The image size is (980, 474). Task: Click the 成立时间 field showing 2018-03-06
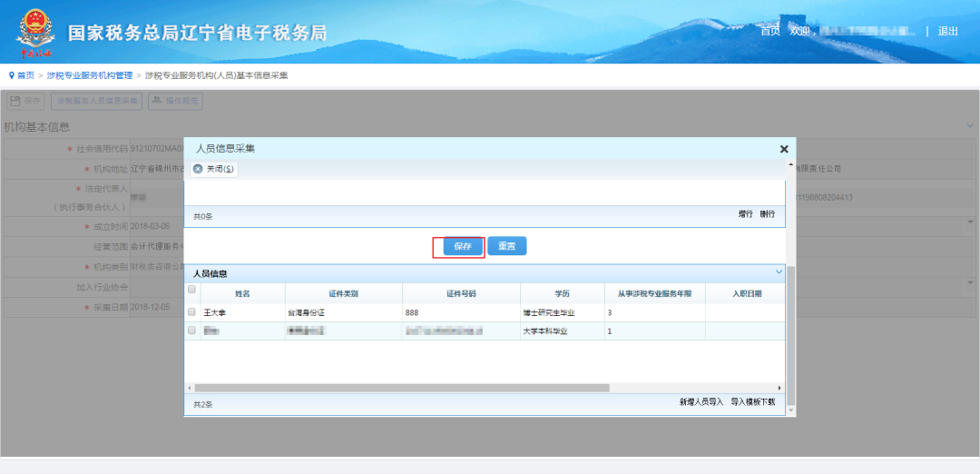[x=157, y=226]
